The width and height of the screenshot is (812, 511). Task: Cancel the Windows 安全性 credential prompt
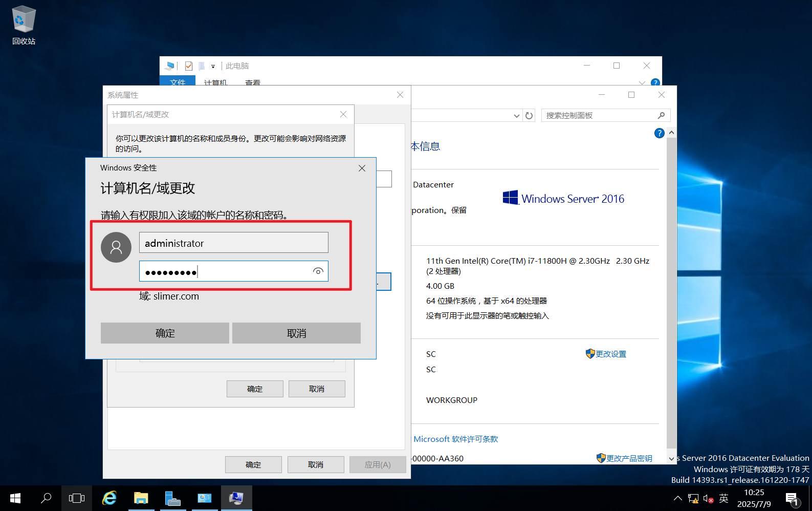(x=296, y=333)
